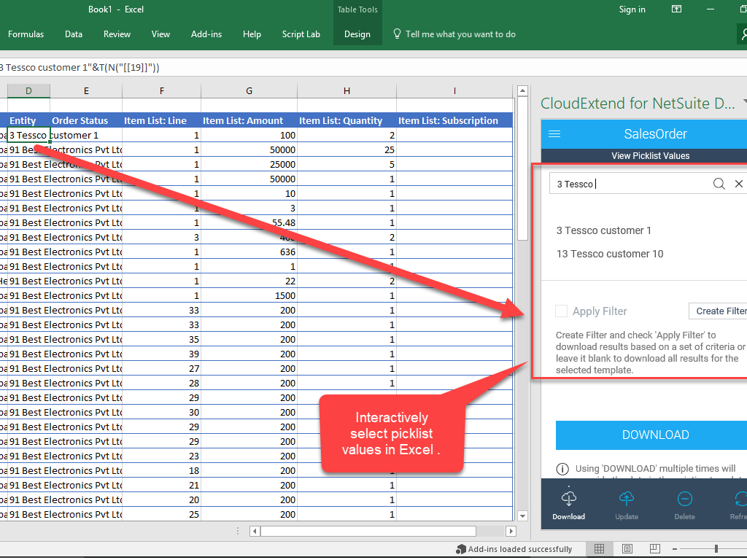Click the View Picklist Values heading
747x560 pixels.
(650, 156)
